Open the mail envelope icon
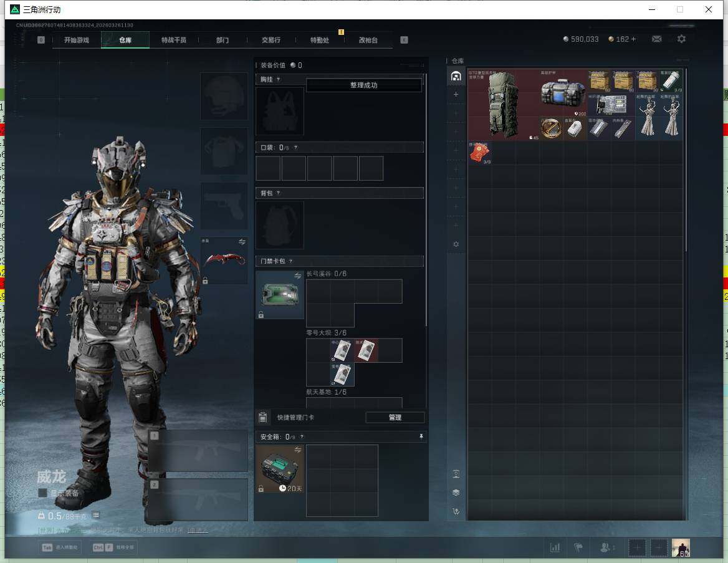 coord(656,39)
